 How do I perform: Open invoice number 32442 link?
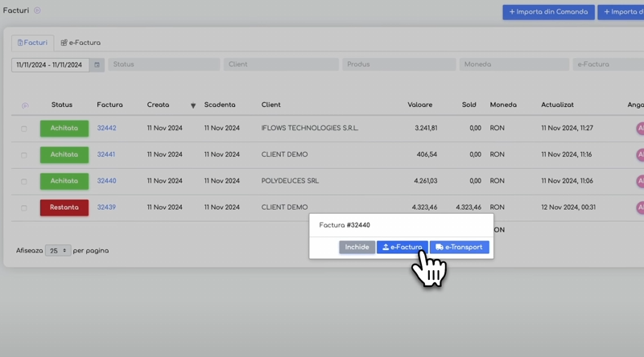click(x=106, y=128)
